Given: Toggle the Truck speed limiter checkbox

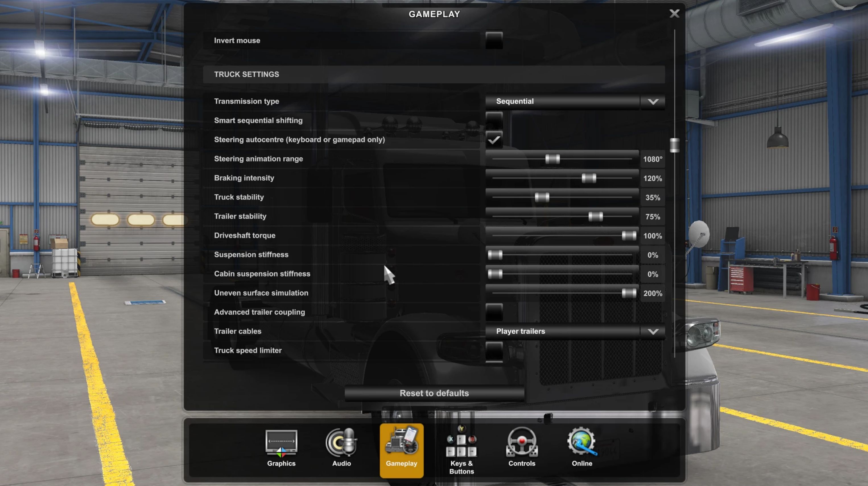Looking at the screenshot, I should [494, 350].
